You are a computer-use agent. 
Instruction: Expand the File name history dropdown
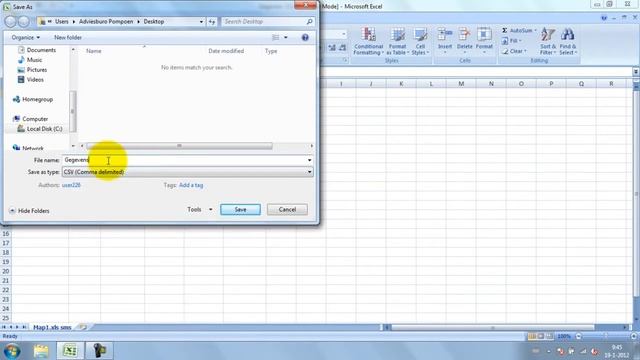[309, 160]
